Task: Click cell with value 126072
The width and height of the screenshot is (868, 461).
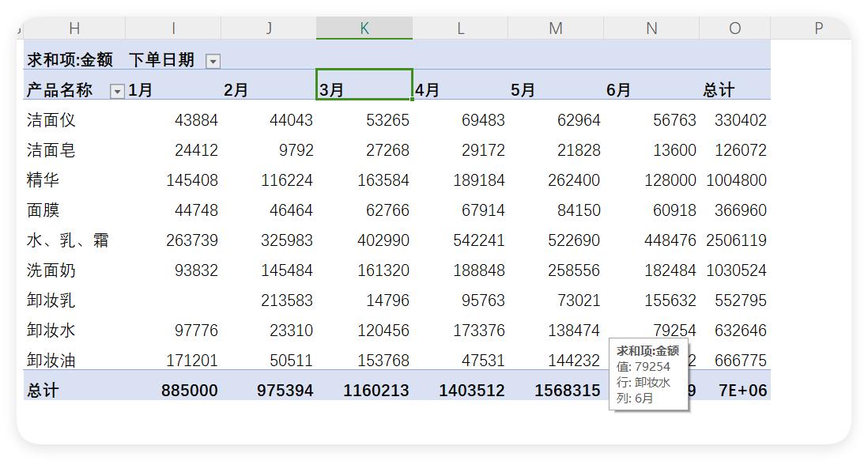Action: click(741, 150)
